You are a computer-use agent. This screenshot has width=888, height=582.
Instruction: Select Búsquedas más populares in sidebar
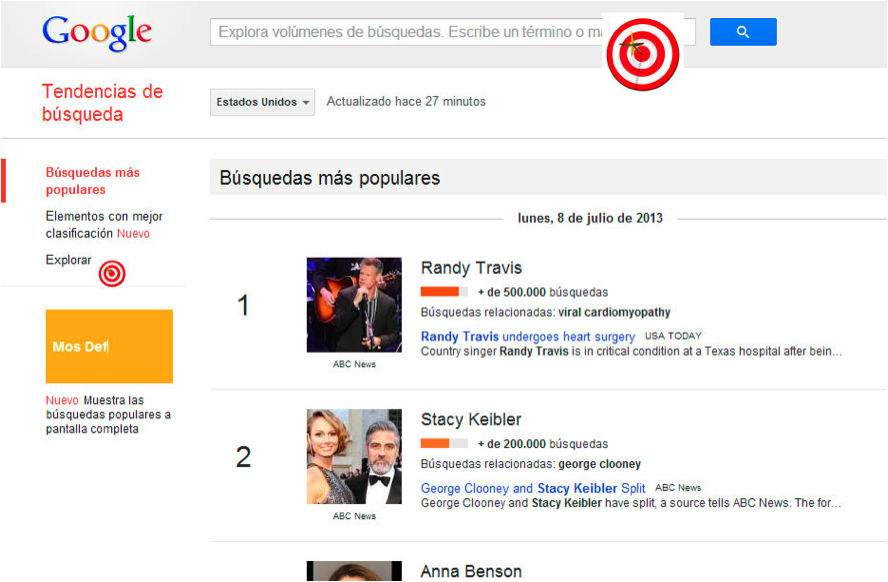92,181
